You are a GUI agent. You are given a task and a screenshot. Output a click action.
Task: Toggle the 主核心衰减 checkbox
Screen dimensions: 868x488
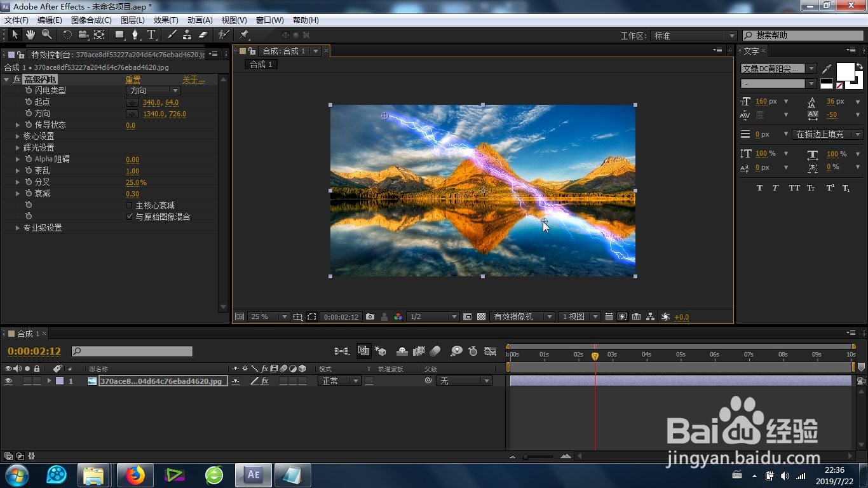coord(129,205)
